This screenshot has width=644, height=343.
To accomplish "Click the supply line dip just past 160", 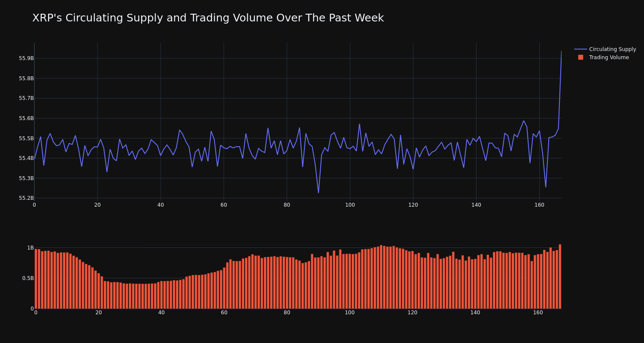I will pos(546,187).
